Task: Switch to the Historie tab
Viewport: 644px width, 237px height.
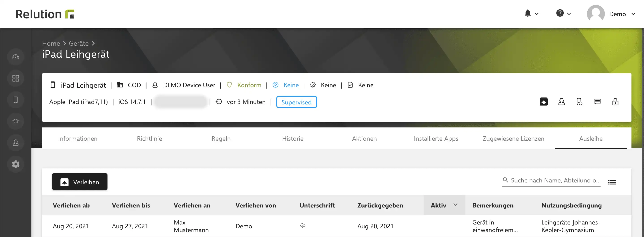Action: point(293,138)
